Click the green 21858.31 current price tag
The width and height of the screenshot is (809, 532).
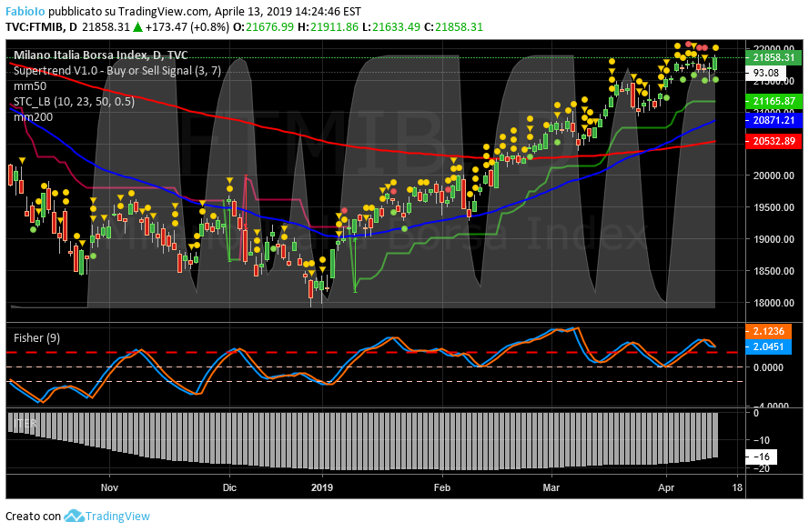point(774,57)
